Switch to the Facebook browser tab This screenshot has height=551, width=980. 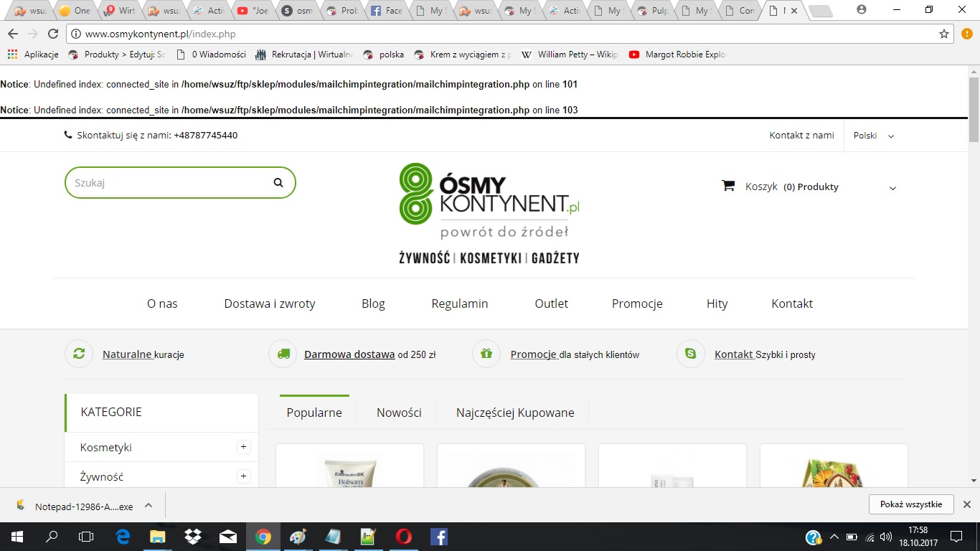(387, 11)
